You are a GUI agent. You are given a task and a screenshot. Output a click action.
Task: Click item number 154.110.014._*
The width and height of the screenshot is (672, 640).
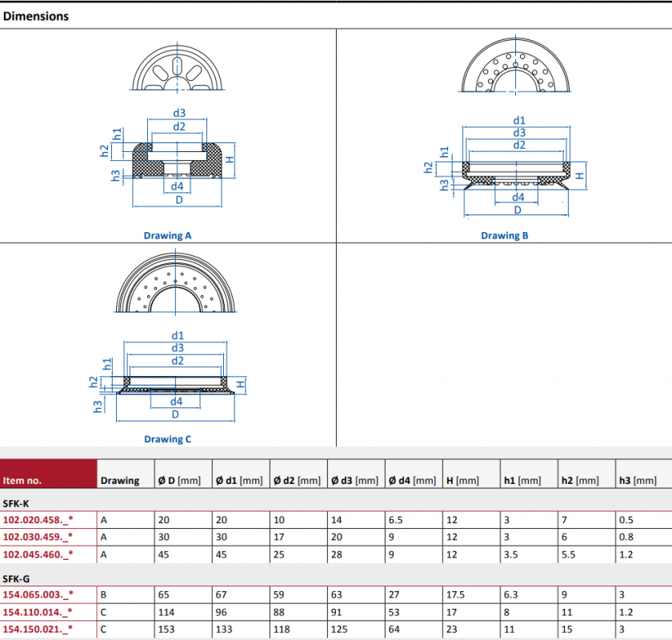38,612
